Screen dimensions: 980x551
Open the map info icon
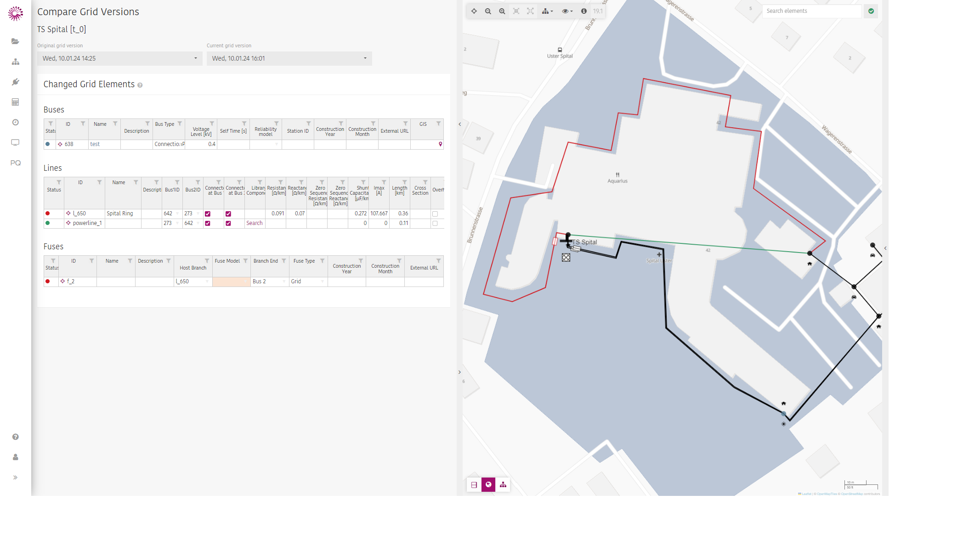point(583,11)
